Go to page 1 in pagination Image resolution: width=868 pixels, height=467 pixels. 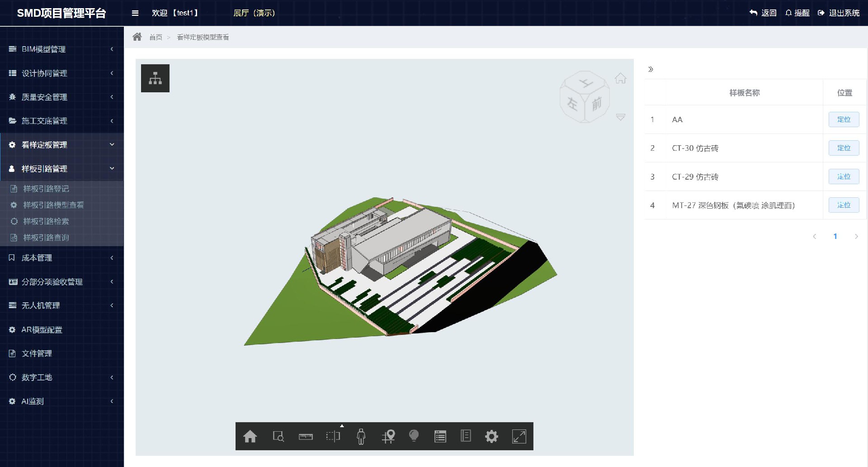click(835, 236)
